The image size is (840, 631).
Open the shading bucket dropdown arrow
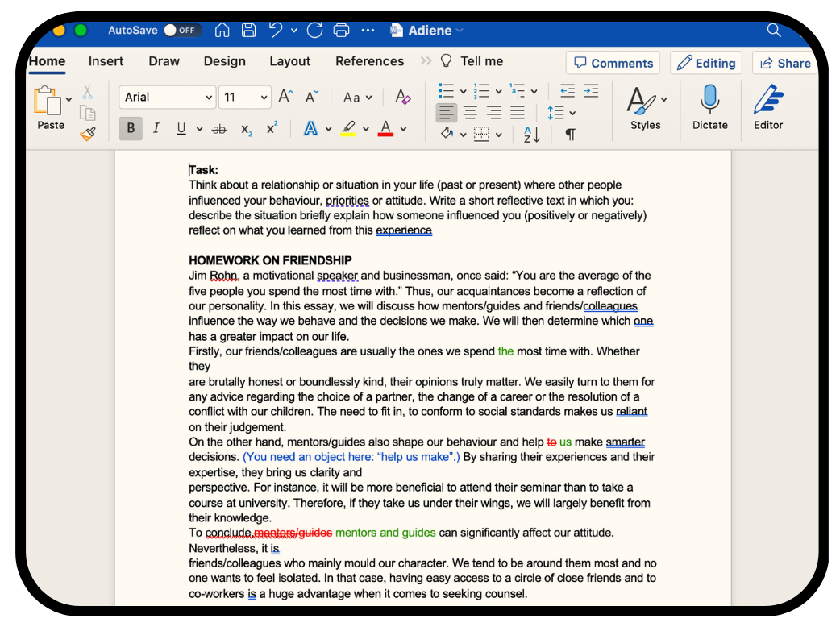(x=464, y=135)
